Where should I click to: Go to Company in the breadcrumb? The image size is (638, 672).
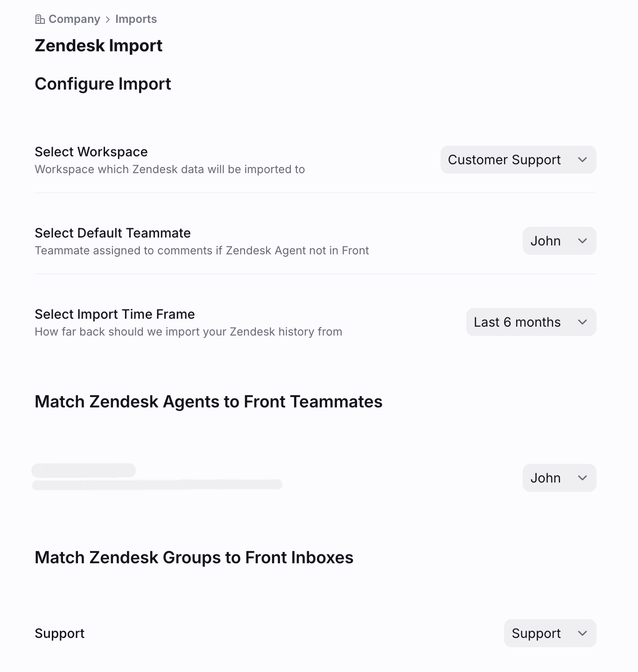(74, 19)
